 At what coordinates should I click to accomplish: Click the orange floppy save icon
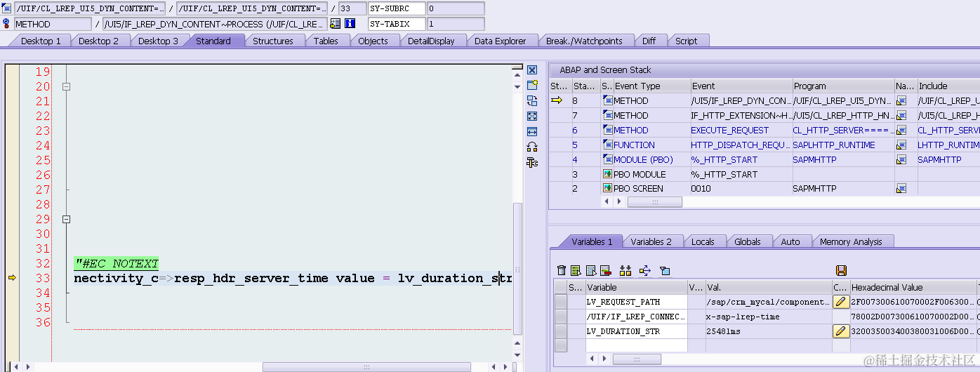pos(841,270)
